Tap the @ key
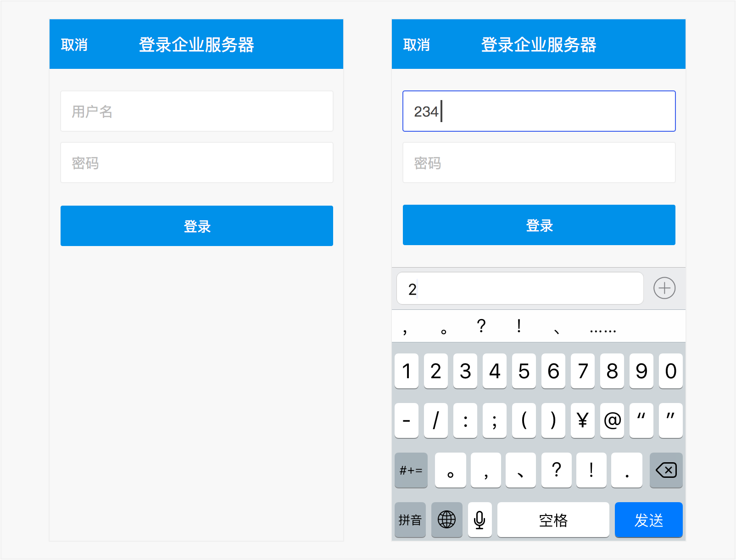The image size is (736, 560). point(612,420)
